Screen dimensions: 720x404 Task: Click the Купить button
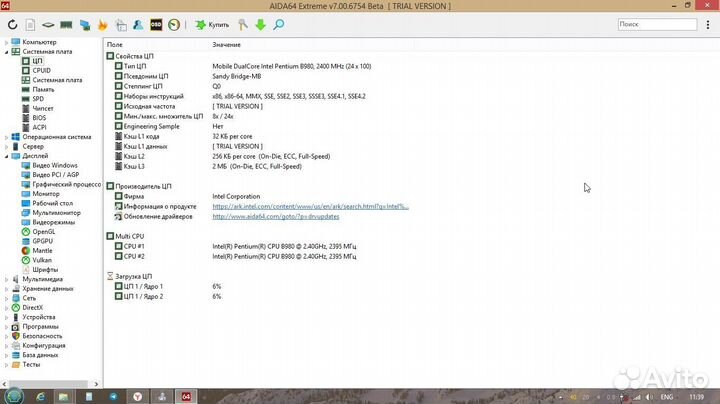pyautogui.click(x=212, y=24)
